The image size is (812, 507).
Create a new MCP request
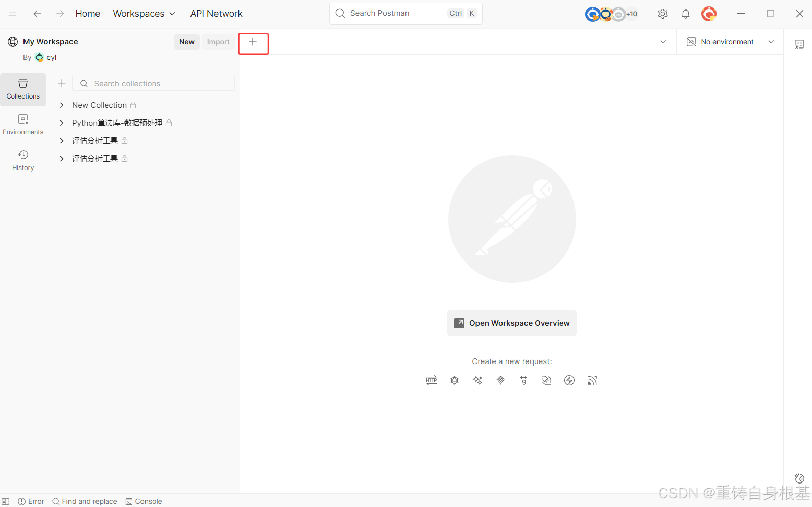[x=500, y=380]
